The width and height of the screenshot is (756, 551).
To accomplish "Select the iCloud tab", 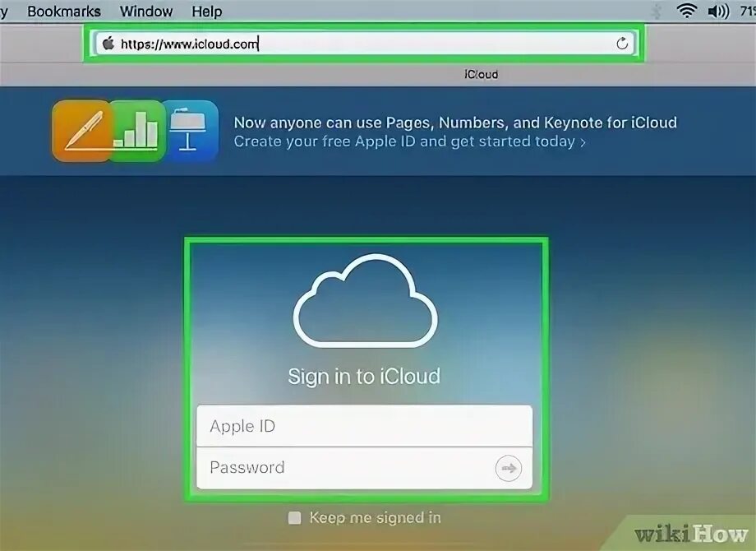I will pyautogui.click(x=481, y=74).
